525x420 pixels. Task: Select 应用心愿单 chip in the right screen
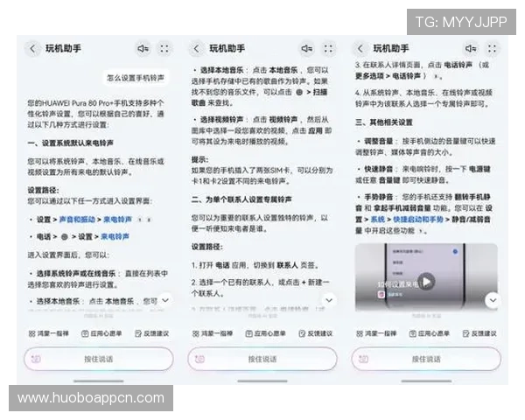click(x=430, y=333)
